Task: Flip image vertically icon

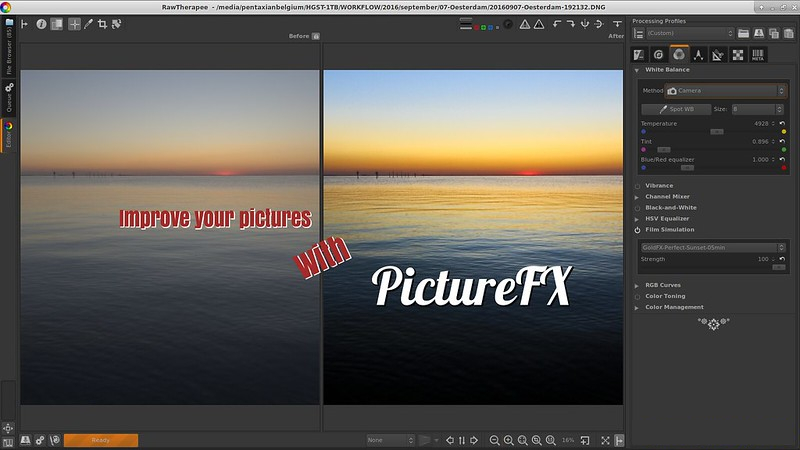Action: (x=599, y=24)
